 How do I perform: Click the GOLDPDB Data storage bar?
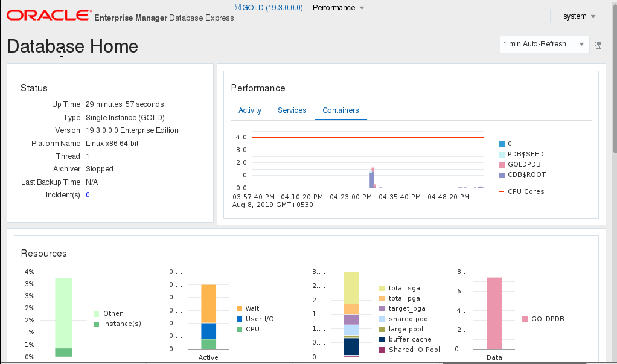494,313
